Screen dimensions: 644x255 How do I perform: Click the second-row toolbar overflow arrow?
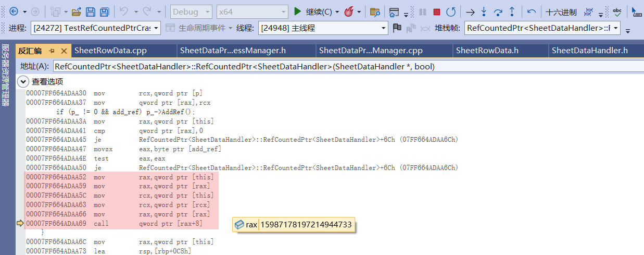point(628,31)
